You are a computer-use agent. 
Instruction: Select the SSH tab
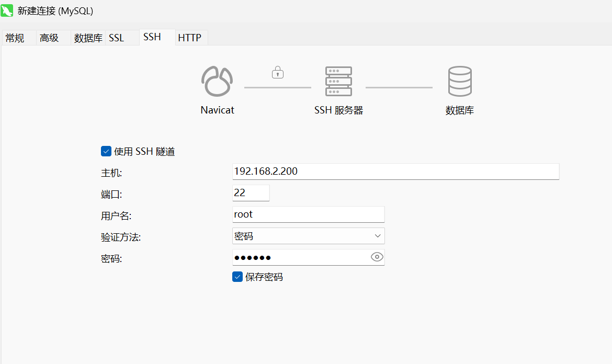click(157, 37)
